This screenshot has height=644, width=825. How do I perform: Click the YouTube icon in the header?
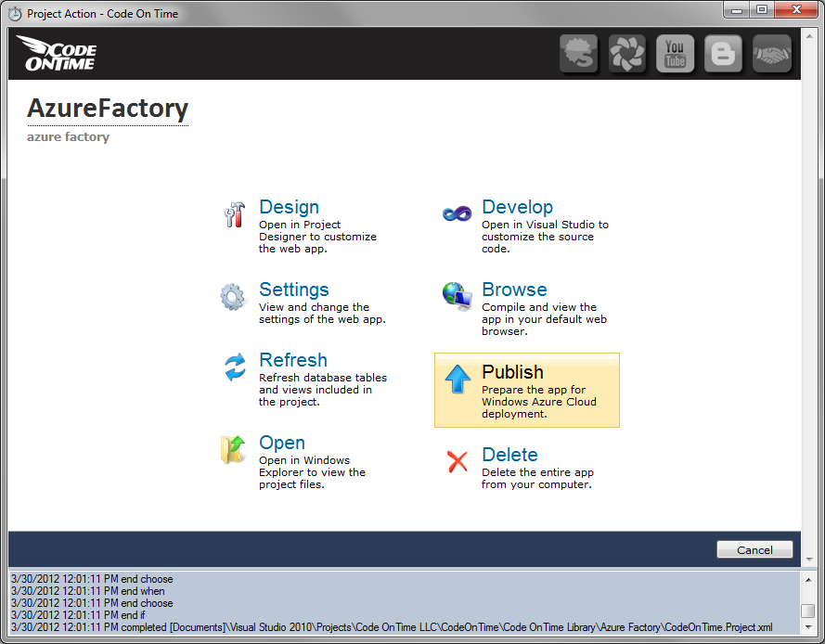(x=675, y=54)
